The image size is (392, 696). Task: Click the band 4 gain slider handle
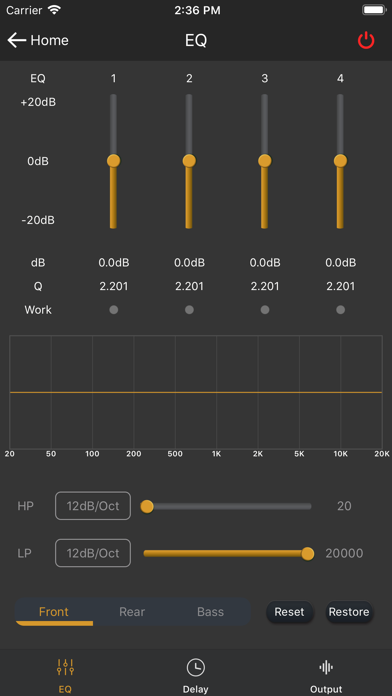pos(341,161)
